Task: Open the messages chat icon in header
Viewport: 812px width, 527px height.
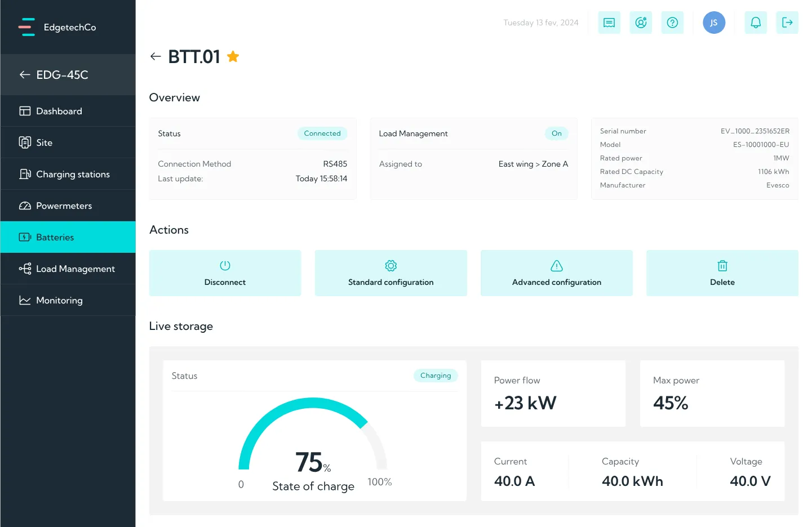Action: click(x=609, y=23)
